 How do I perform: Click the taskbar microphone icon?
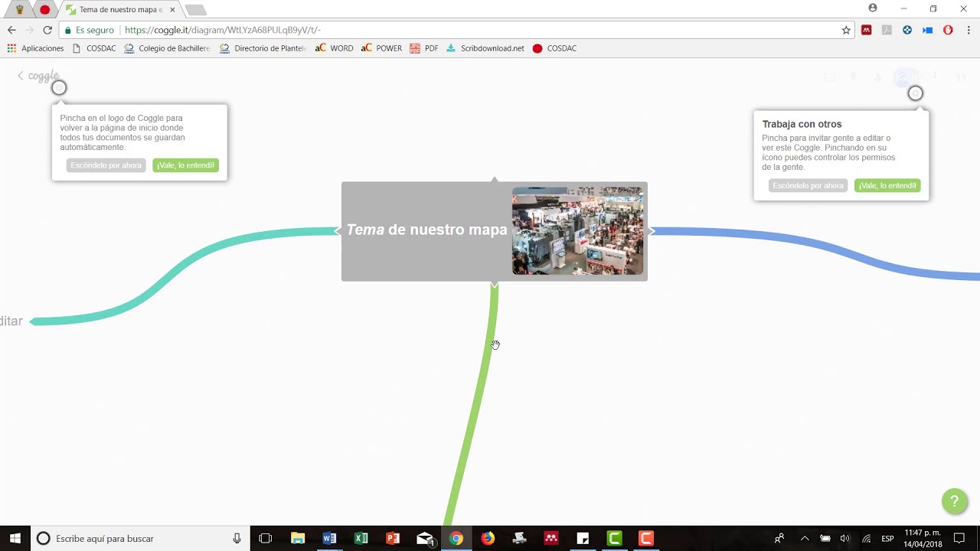click(x=237, y=539)
